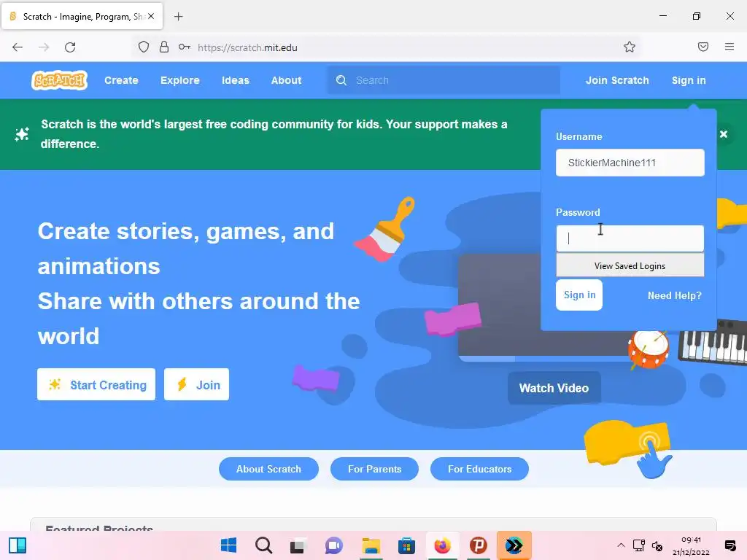Image resolution: width=747 pixels, height=560 pixels.
Task: Click the Password input field
Action: click(x=630, y=238)
